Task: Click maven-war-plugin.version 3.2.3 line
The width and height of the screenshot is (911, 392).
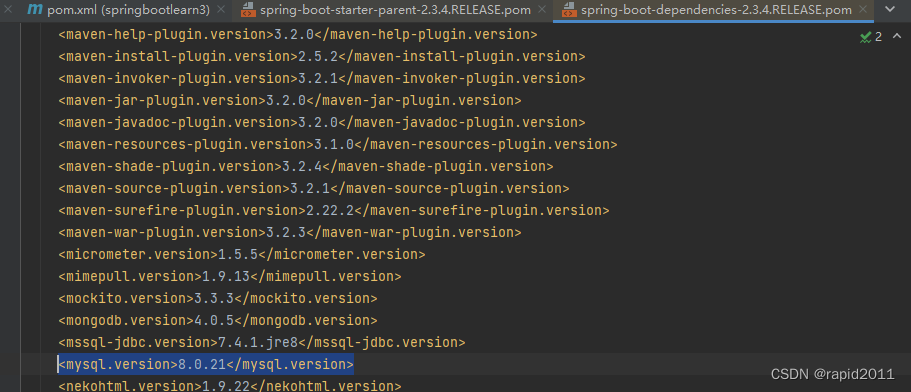Action: 289,233
